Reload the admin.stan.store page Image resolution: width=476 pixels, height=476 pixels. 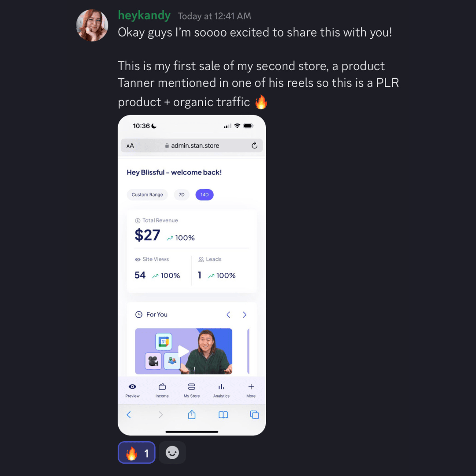tap(254, 145)
